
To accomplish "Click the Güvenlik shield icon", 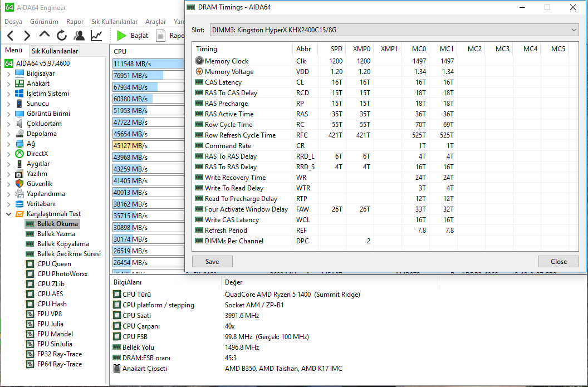I will 19,184.
